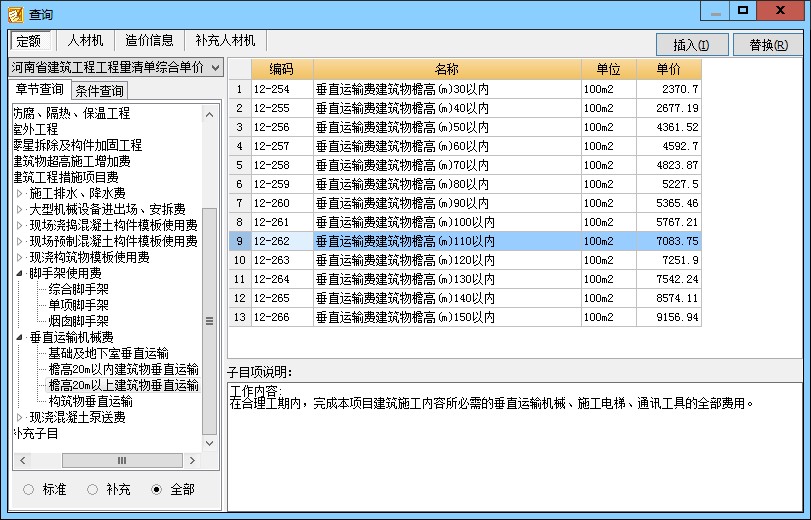Viewport: 811px width, 520px height.
Task: Collapse the 脚手架使用费 node
Action: click(x=20, y=273)
